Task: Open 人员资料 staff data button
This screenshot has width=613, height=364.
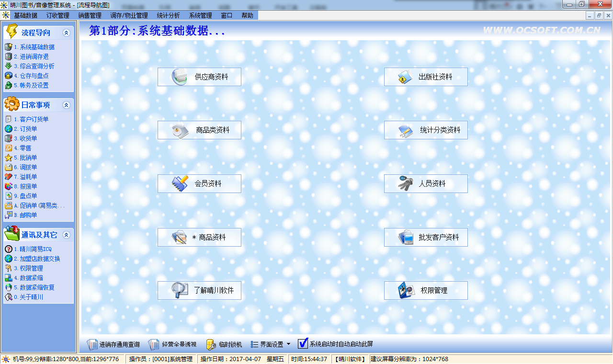Action: coord(426,183)
